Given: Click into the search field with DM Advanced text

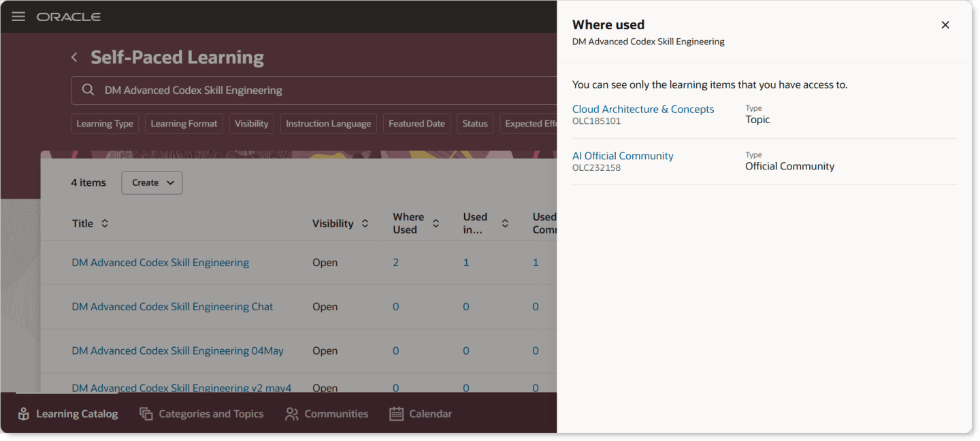Looking at the screenshot, I should click(x=314, y=91).
